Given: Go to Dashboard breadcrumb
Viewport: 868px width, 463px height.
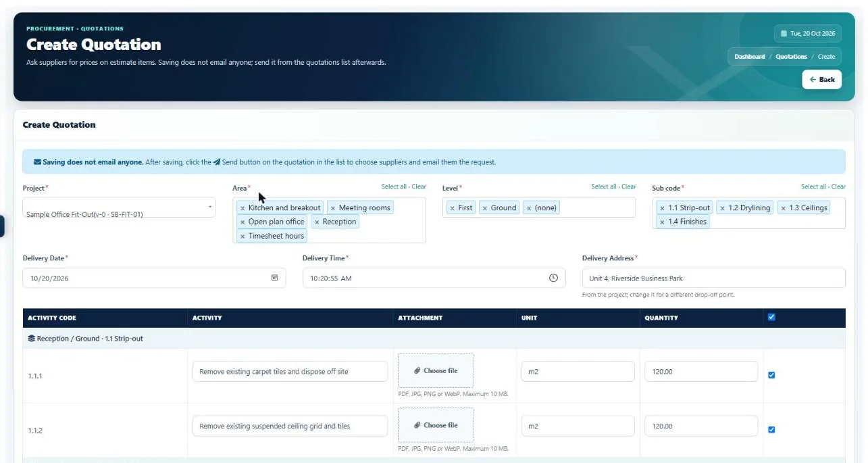Looking at the screenshot, I should coord(750,57).
